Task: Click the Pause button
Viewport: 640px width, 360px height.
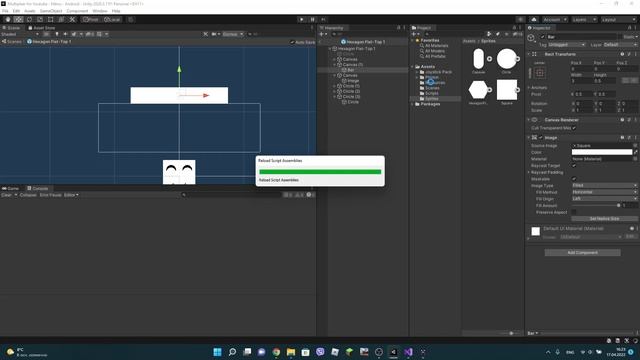Action: coord(313,20)
